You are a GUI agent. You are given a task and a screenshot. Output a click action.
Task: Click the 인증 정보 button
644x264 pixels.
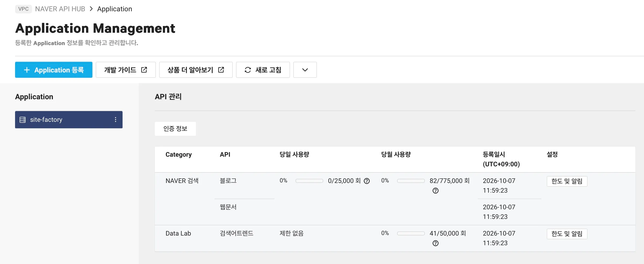(175, 129)
